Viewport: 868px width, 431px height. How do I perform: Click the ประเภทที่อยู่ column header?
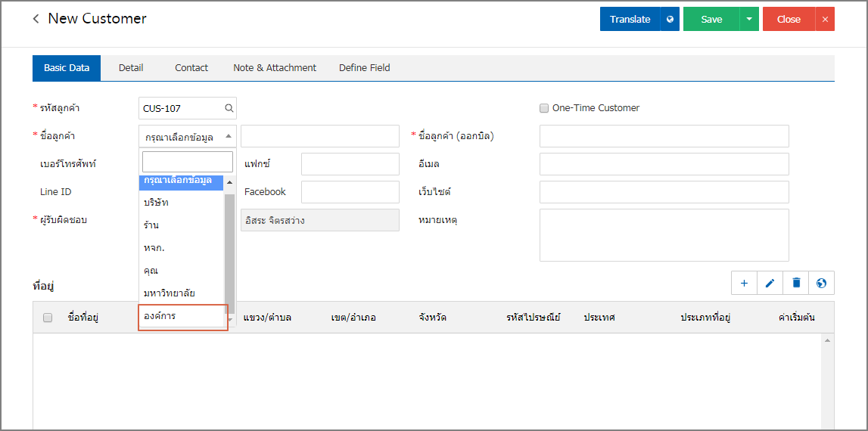706,318
